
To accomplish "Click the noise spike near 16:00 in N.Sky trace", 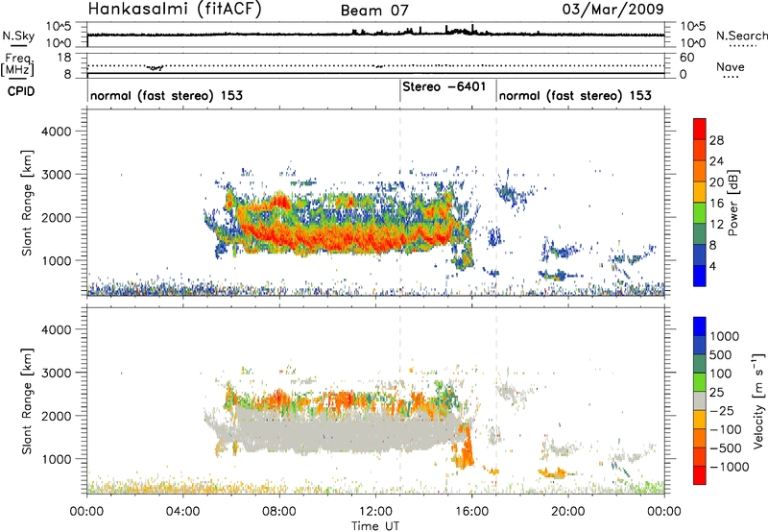I will (472, 29).
